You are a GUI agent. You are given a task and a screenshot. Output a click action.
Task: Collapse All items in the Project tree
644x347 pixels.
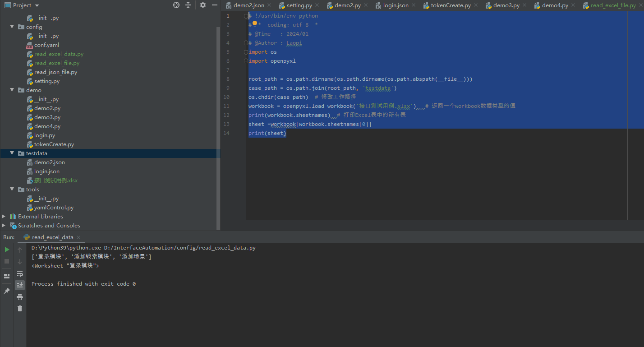pyautogui.click(x=188, y=5)
